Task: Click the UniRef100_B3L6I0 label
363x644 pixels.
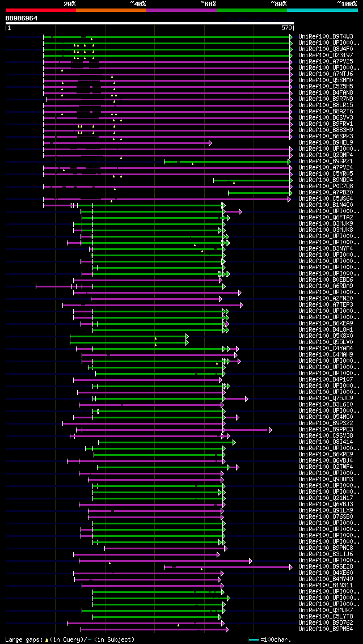Action: (x=326, y=405)
